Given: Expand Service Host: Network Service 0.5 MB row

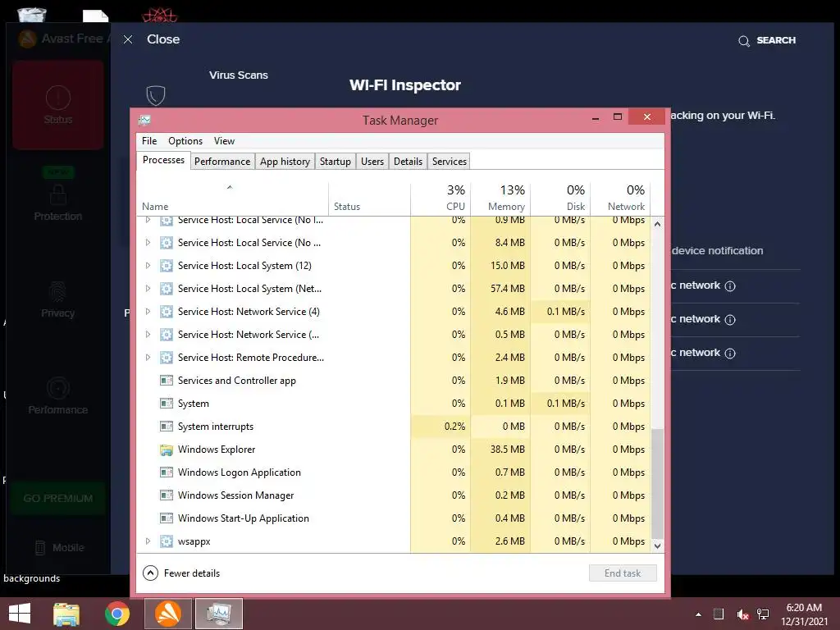Looking at the screenshot, I should pyautogui.click(x=148, y=335).
